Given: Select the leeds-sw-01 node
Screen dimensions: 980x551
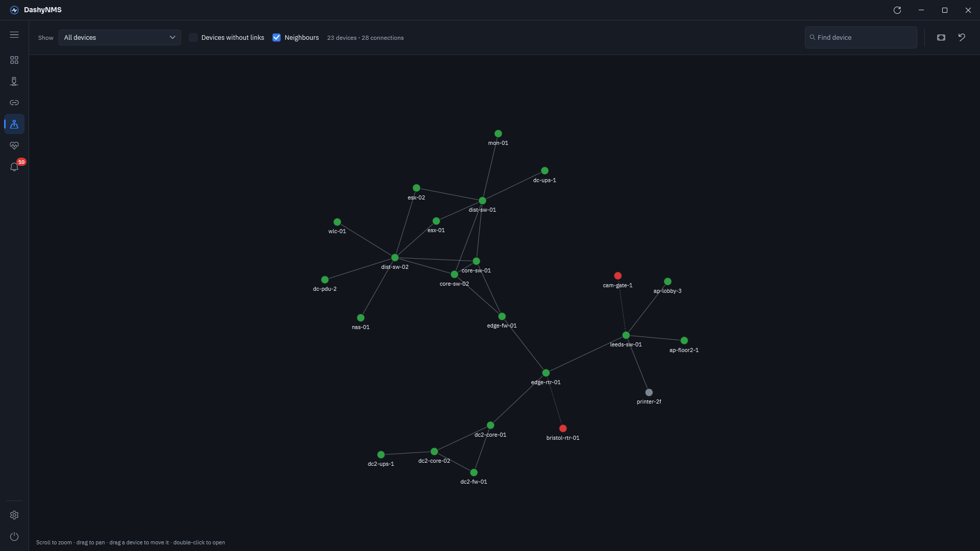Looking at the screenshot, I should pos(626,335).
